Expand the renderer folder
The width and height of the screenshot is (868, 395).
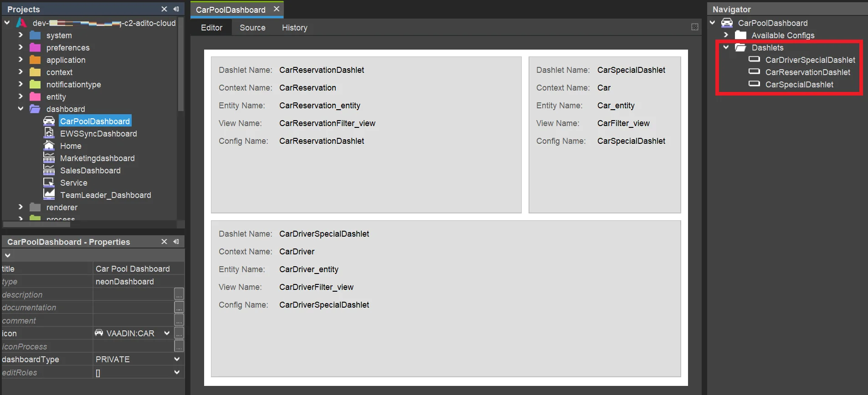click(x=21, y=207)
